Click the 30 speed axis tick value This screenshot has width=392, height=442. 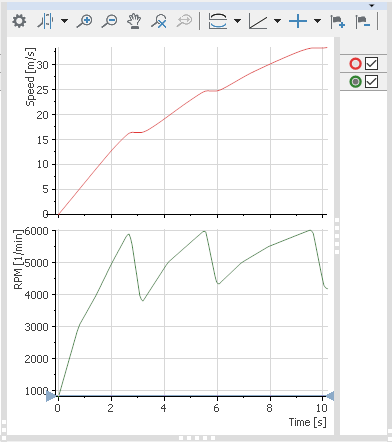point(43,65)
